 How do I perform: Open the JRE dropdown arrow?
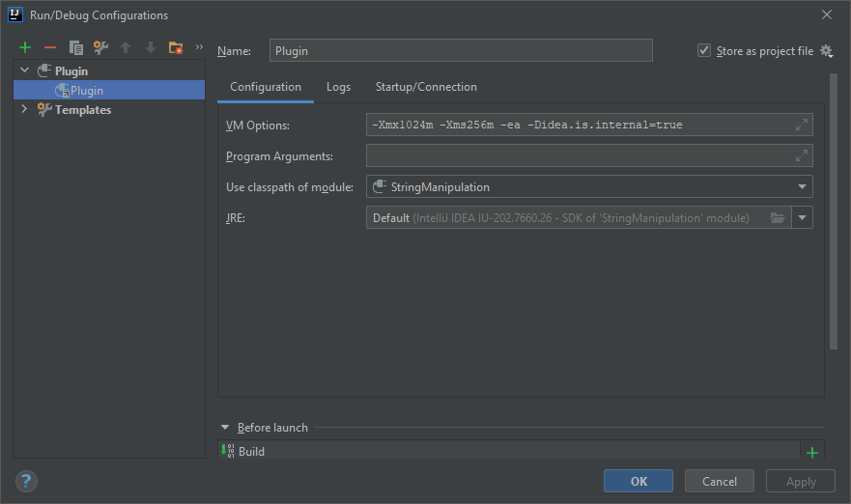[x=802, y=217]
